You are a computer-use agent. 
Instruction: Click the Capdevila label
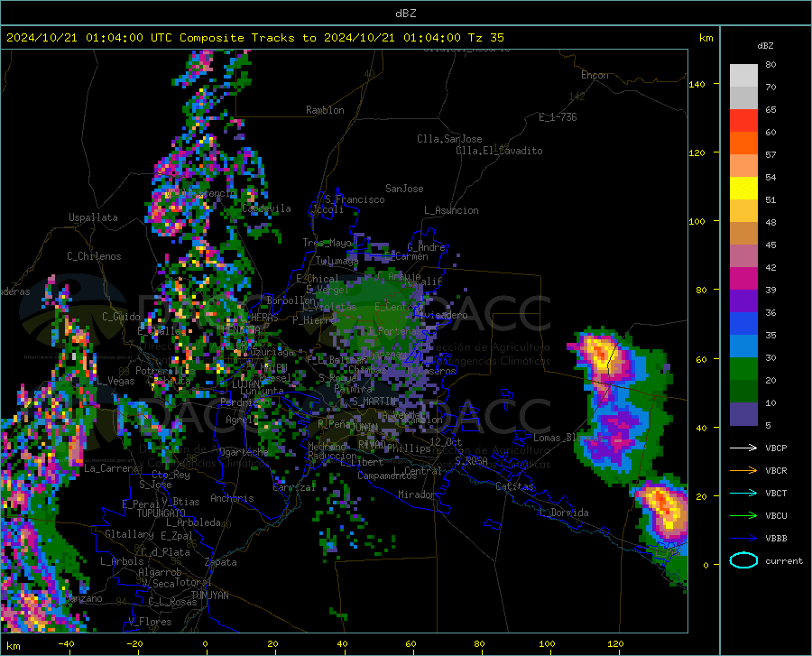click(x=266, y=208)
